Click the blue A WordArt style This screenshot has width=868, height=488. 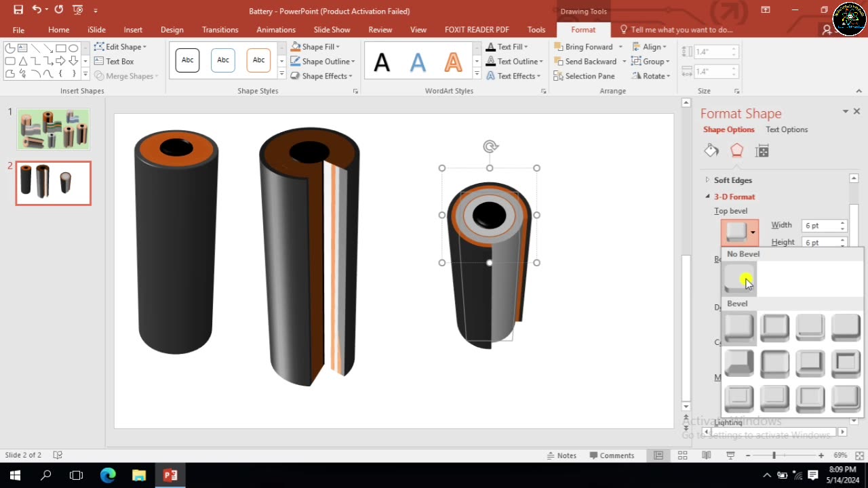[418, 62]
